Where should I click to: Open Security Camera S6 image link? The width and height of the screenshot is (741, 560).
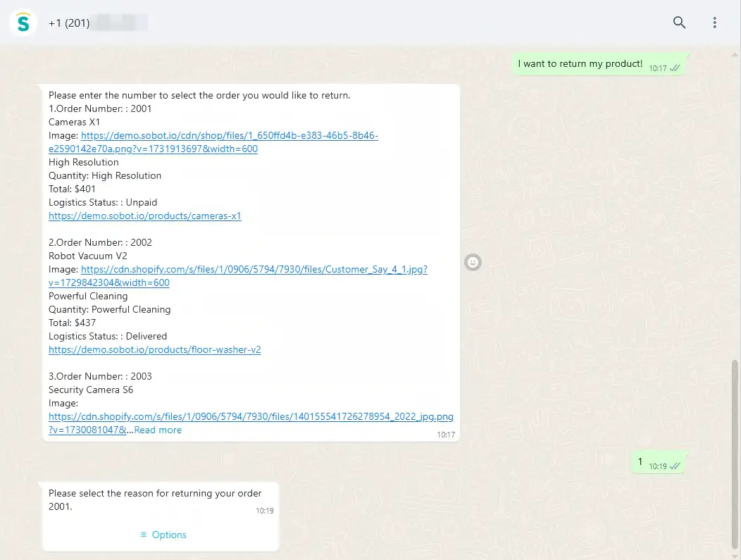(251, 423)
